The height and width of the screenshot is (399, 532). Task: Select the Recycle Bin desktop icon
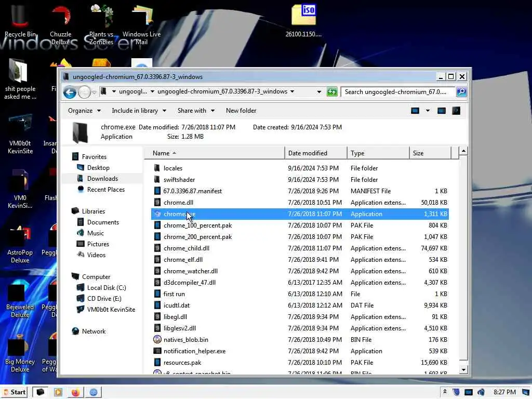pyautogui.click(x=20, y=20)
